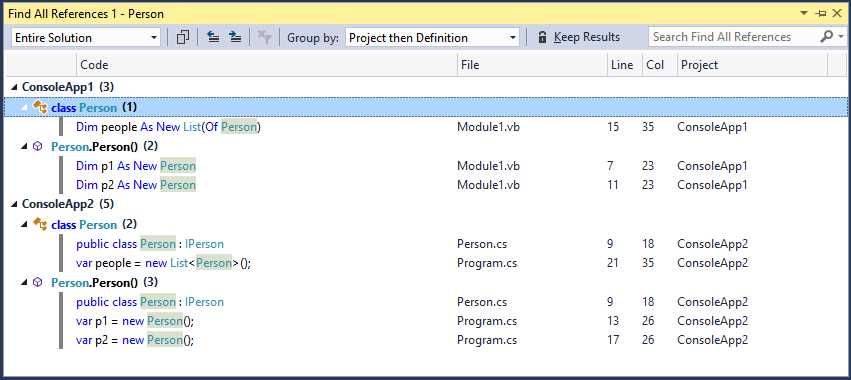Open the window position dropdown in title bar
Viewport: 851px width, 380px height.
click(x=804, y=14)
